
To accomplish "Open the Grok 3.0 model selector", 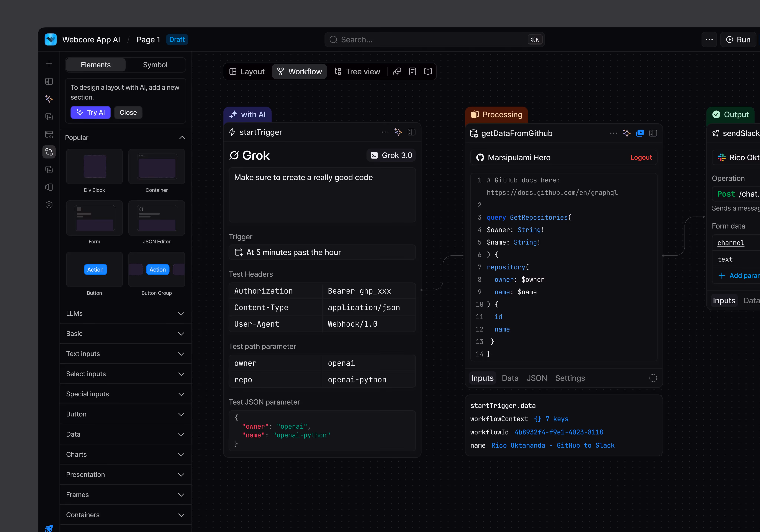I will coord(391,155).
